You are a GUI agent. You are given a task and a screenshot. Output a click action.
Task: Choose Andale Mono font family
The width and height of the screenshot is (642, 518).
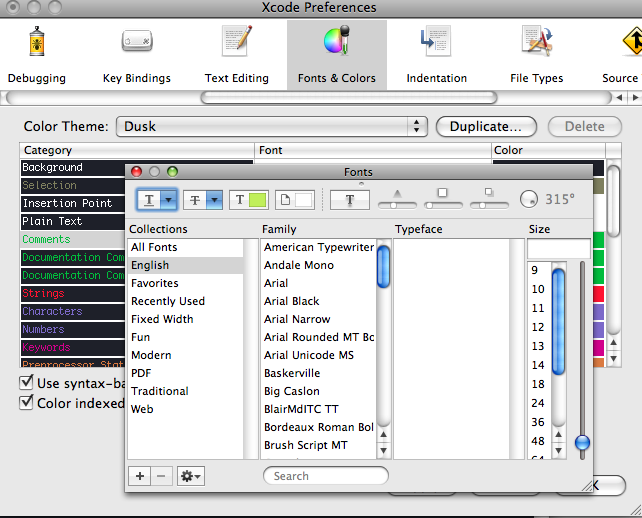318,265
